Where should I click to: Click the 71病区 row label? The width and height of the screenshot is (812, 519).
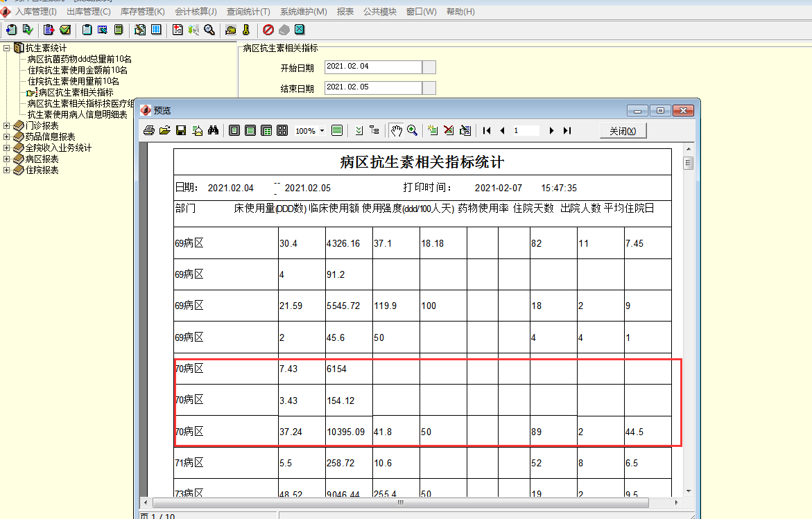pos(189,463)
